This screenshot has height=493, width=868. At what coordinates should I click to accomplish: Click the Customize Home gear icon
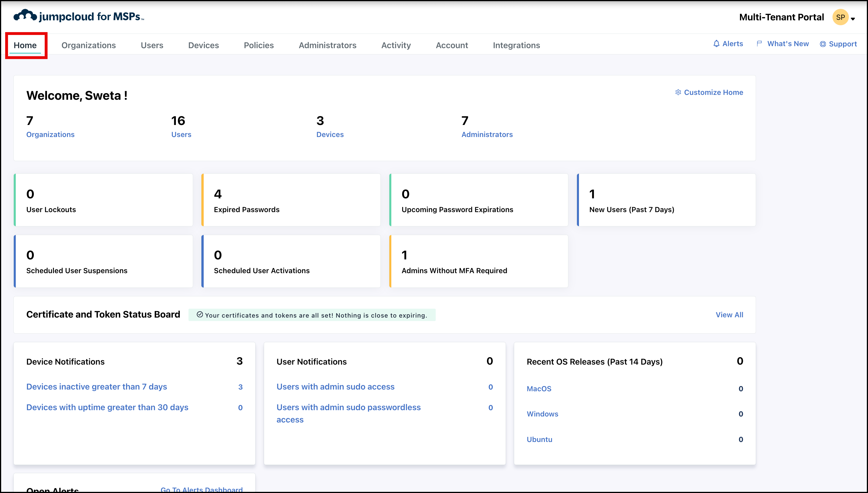(678, 92)
